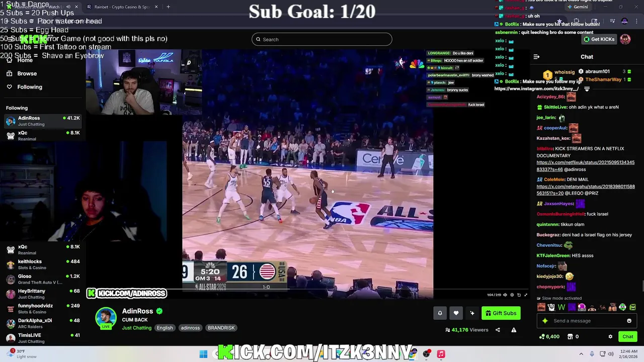
Task: Select the English tag
Action: [x=165, y=328]
